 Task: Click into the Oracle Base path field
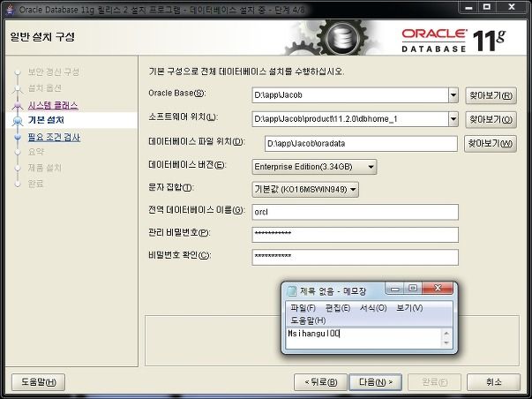pos(350,95)
